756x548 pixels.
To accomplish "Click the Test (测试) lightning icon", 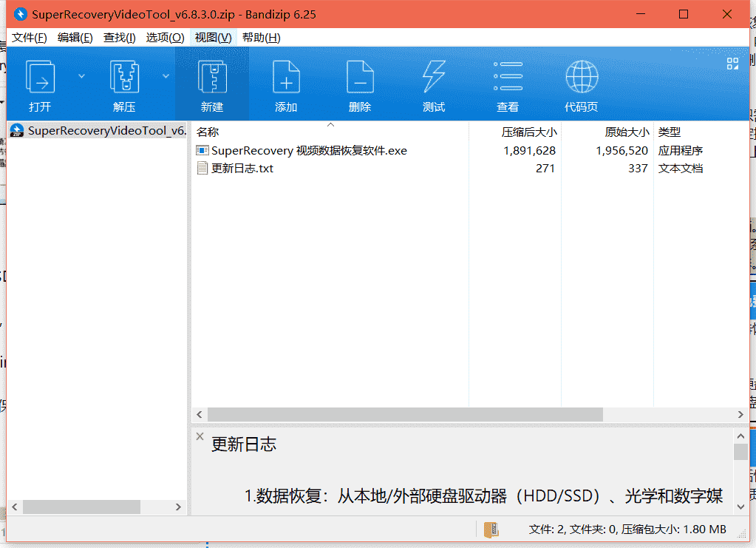I will (x=434, y=77).
